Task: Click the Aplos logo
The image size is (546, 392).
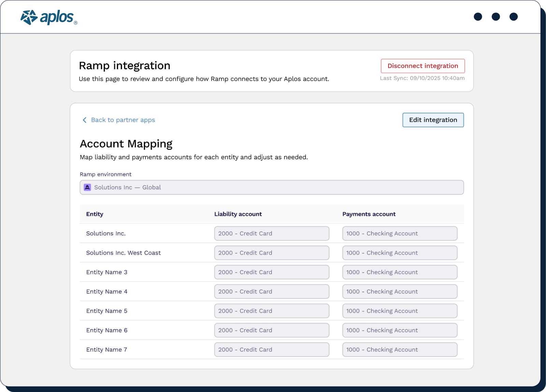Action: click(x=49, y=17)
